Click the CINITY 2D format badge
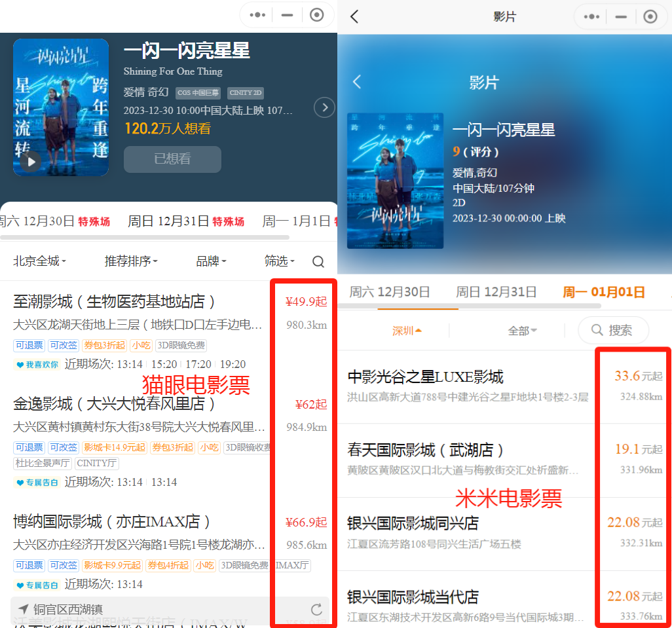The height and width of the screenshot is (628, 672). (246, 92)
